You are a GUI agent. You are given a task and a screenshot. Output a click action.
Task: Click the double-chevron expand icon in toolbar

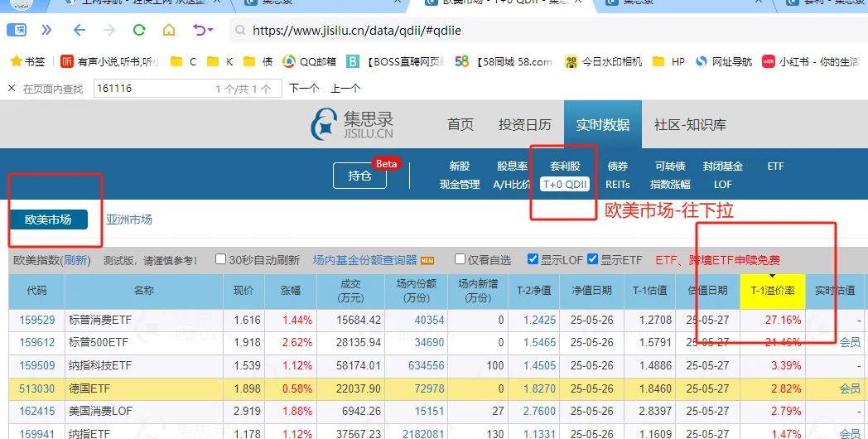pyautogui.click(x=46, y=30)
